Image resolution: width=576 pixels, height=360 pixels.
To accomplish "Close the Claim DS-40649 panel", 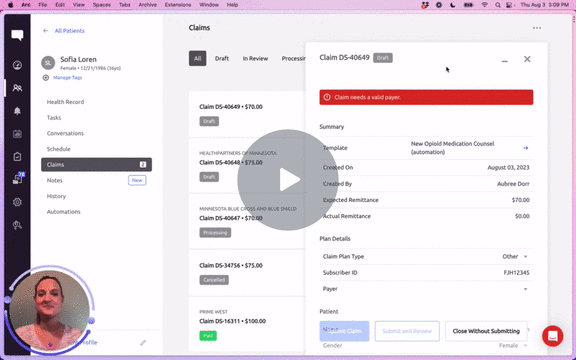I will [x=527, y=59].
